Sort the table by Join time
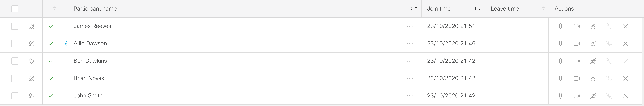 click(439, 9)
